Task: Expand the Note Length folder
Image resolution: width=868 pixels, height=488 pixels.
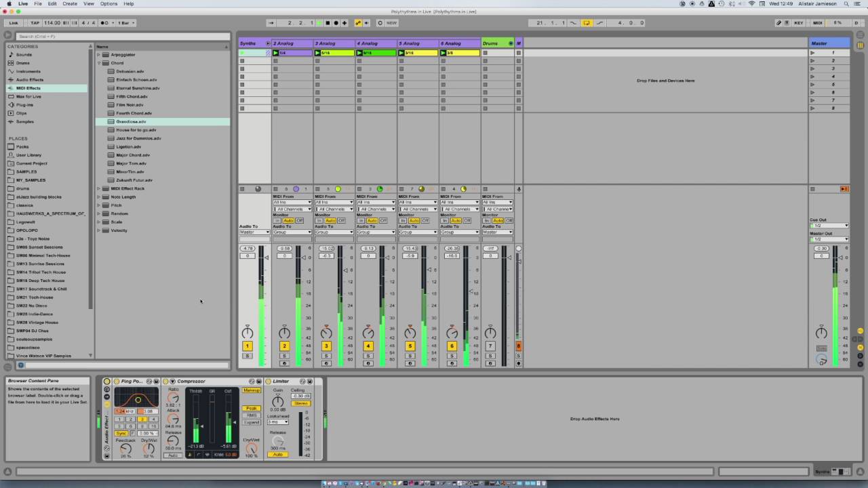Action: tap(99, 197)
